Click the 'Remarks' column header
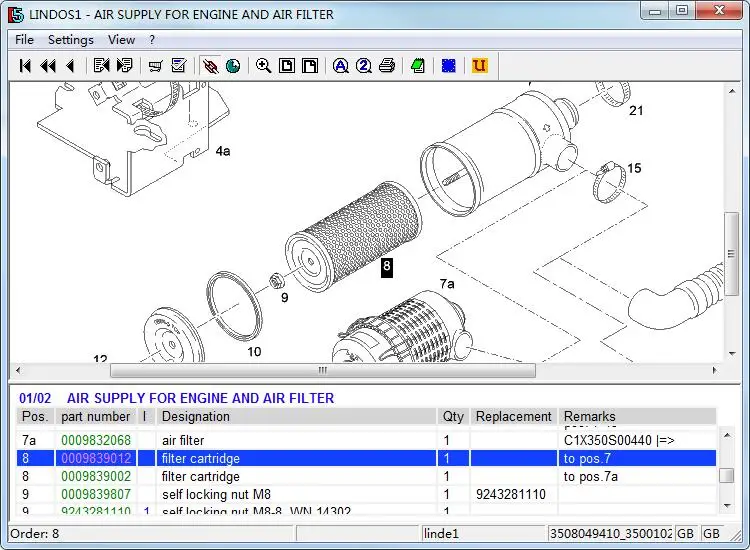Image resolution: width=750 pixels, height=550 pixels. [637, 417]
